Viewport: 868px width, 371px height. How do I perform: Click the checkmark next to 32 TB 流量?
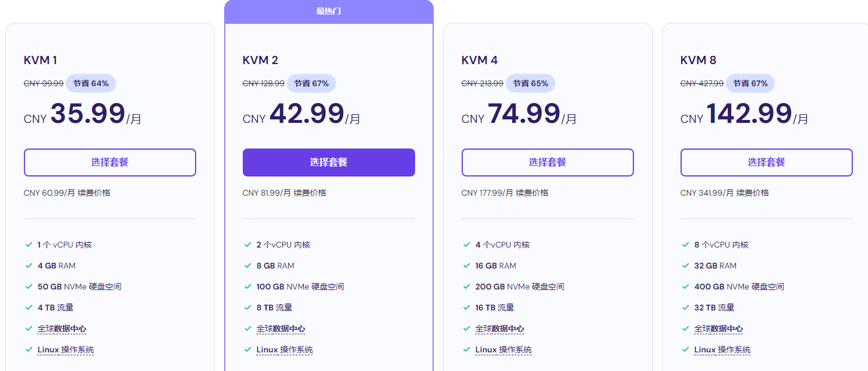pyautogui.click(x=685, y=308)
